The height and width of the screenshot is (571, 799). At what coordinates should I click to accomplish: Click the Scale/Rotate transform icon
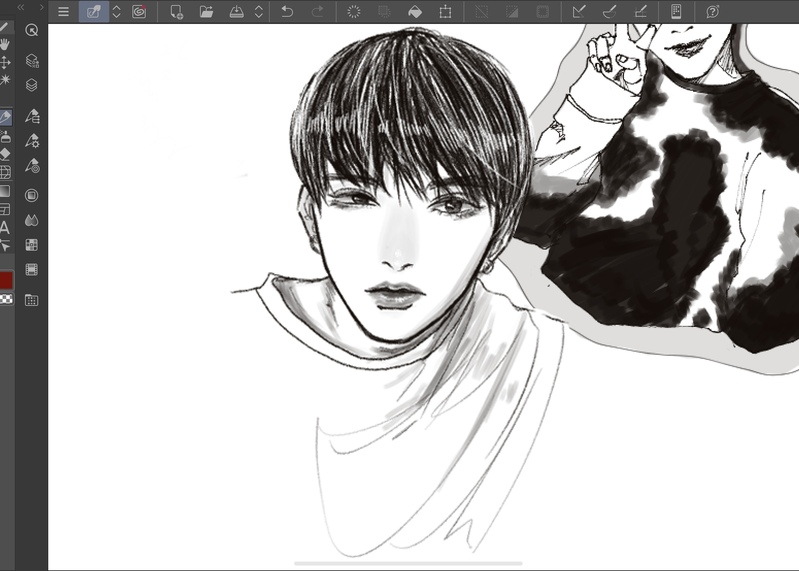[x=445, y=11]
